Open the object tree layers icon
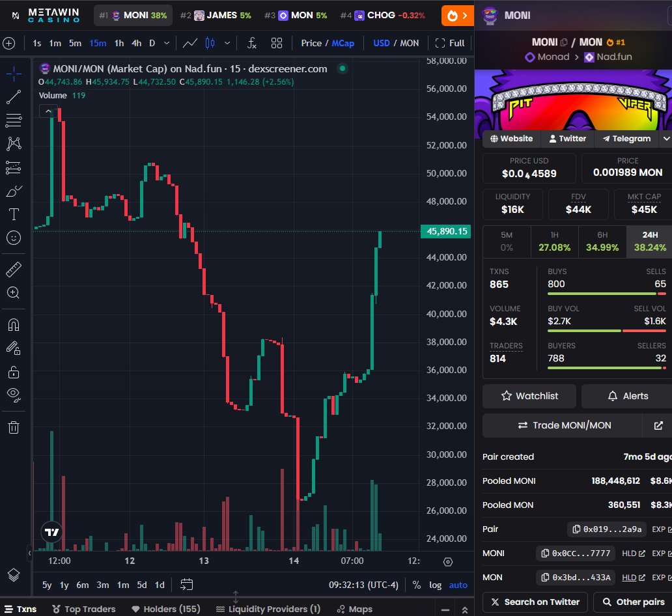Viewport: 672px width, 616px height. (x=14, y=575)
